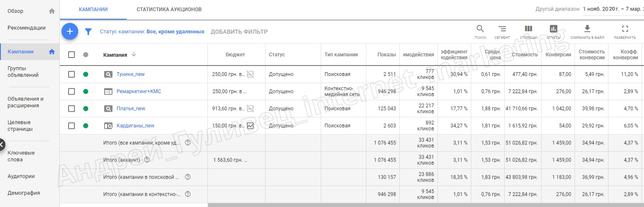The image size is (644, 207).
Task: Tick the select-all checkbox in table header
Action: pos(72,55)
